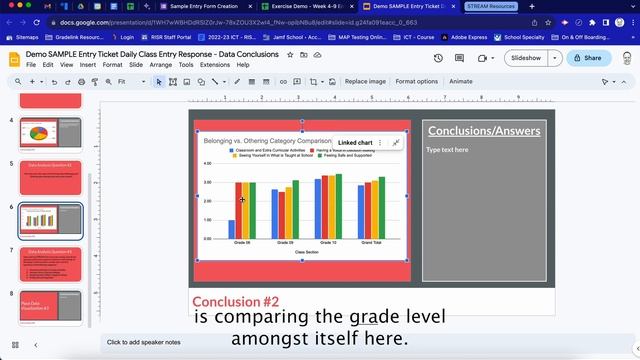The height and width of the screenshot is (360, 640).
Task: Open the Insert menu
Action: pos(88,65)
